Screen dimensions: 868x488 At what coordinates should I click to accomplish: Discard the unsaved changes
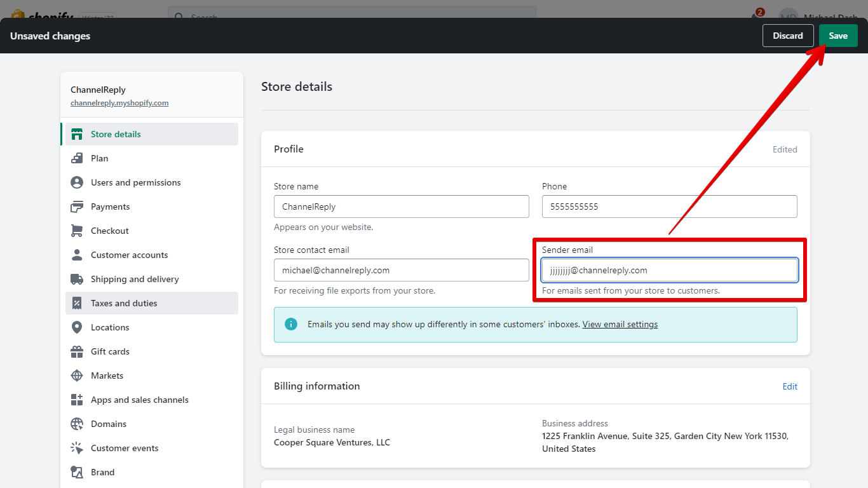pyautogui.click(x=788, y=36)
